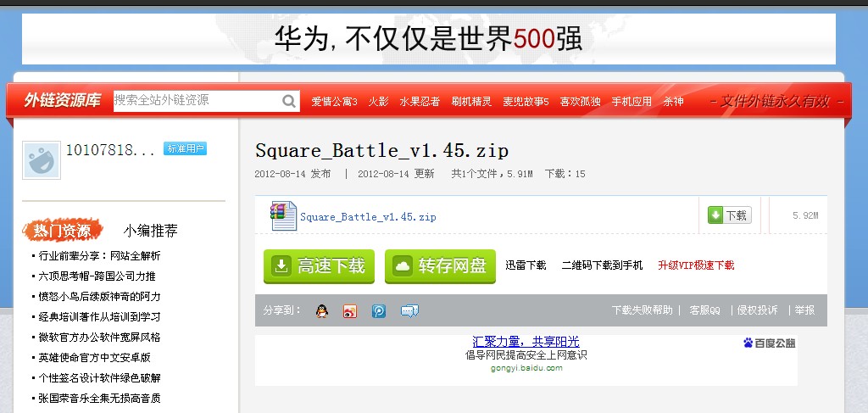868x413 pixels.
Task: Click 二维码下载到手机 link
Action: click(x=603, y=265)
